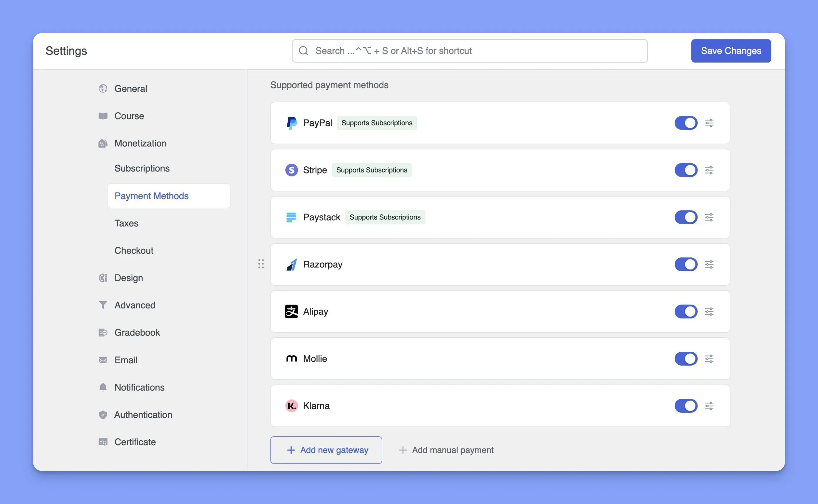The image size is (818, 504).
Task: Go to Course settings
Action: (x=129, y=116)
